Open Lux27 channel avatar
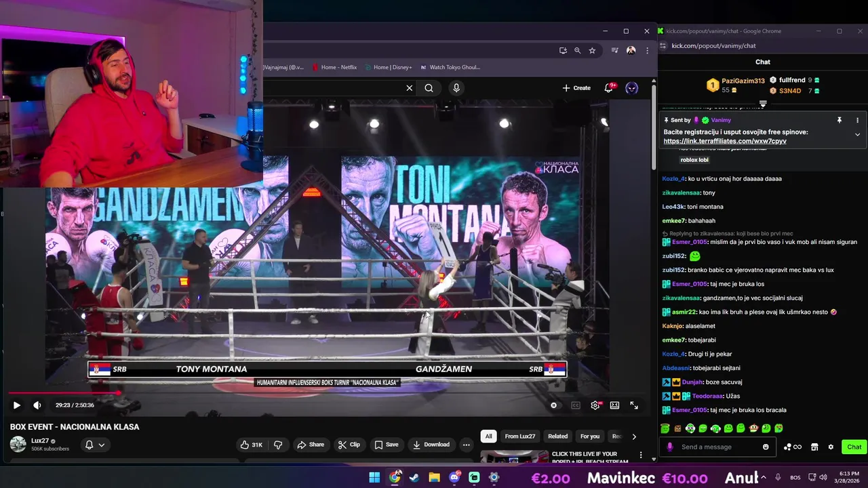 (x=18, y=445)
